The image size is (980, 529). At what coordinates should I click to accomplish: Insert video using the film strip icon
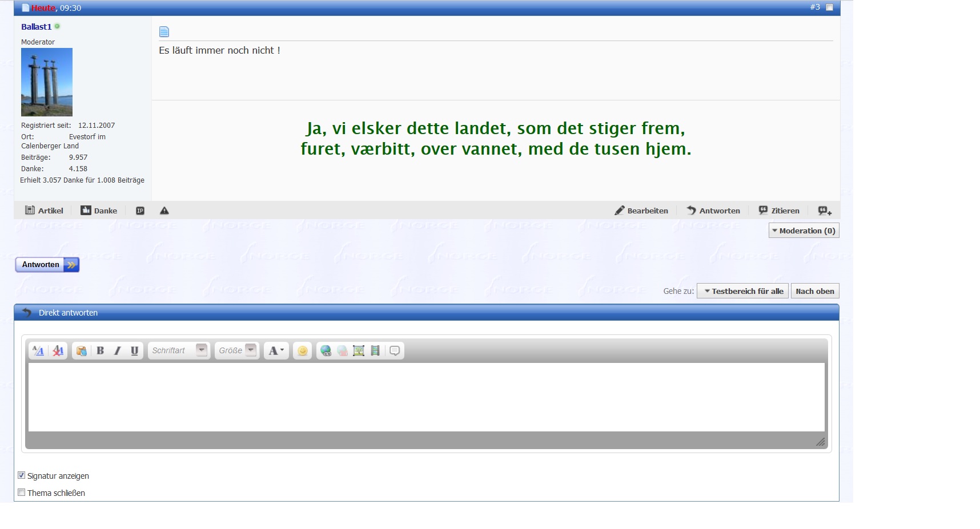[x=375, y=350]
